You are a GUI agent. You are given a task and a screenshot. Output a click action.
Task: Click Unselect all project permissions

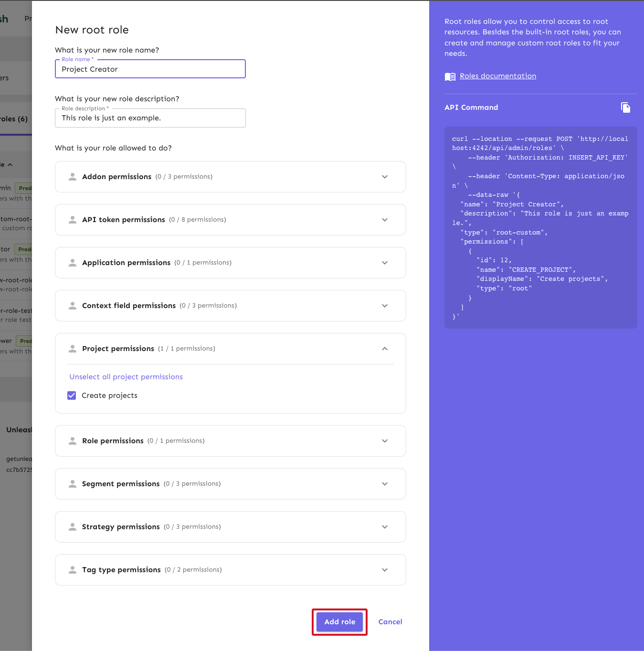(126, 376)
